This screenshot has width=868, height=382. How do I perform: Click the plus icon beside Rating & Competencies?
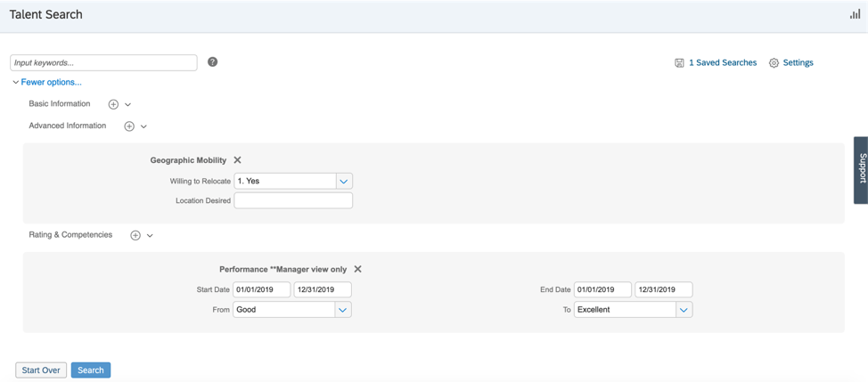click(x=135, y=235)
